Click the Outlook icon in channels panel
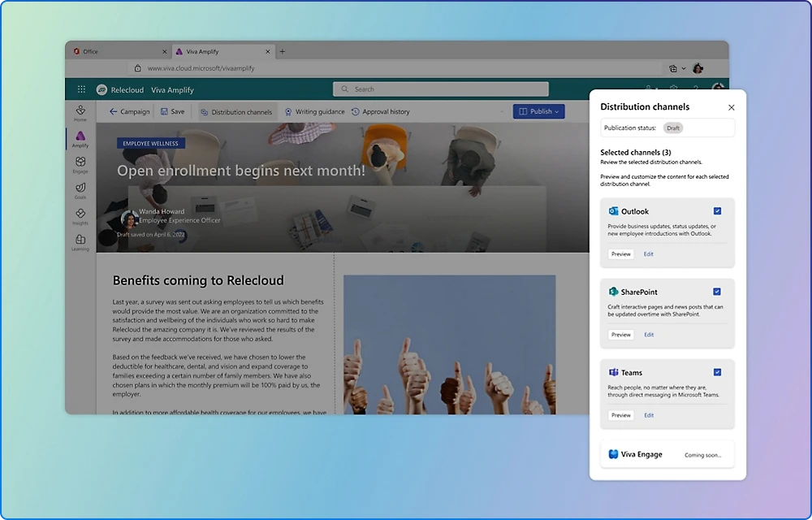812x520 pixels. click(613, 210)
